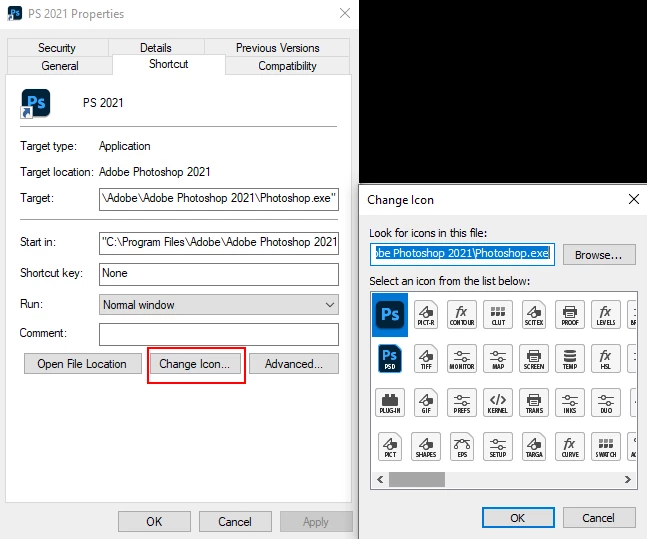Screen dimensions: 647x539
Task: Select the CURVE fx icon
Action: (x=570, y=446)
